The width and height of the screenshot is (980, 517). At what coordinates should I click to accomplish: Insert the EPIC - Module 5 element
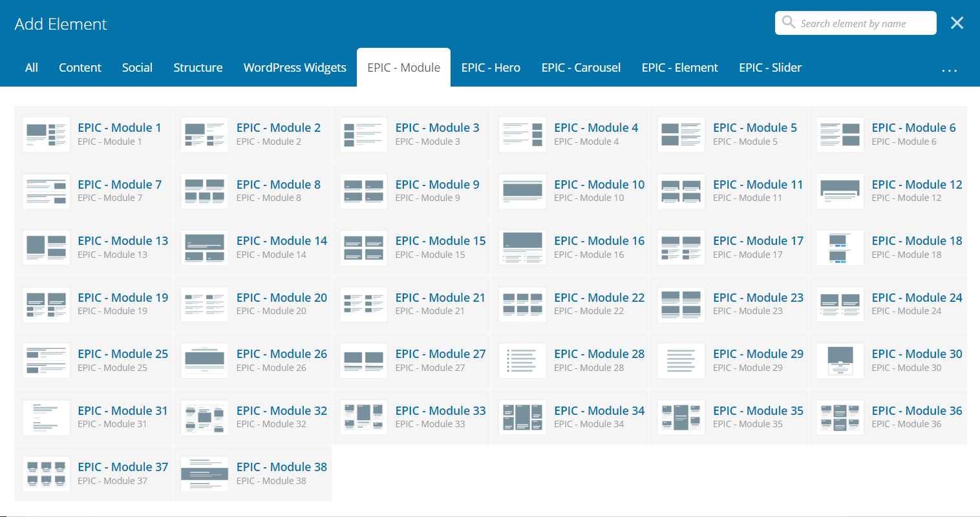(x=754, y=128)
